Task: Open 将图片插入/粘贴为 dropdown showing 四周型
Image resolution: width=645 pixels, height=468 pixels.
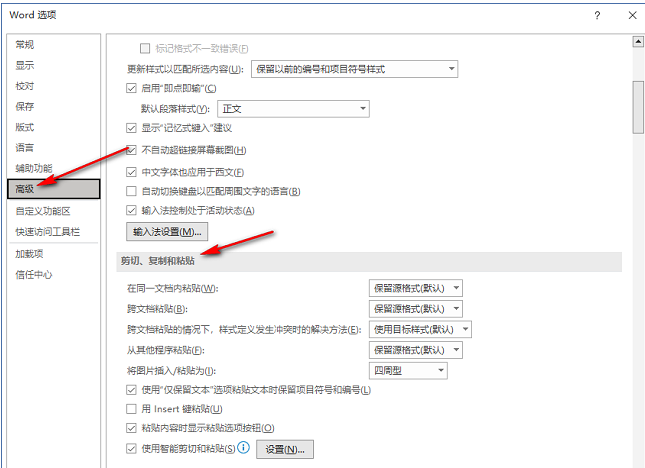Action: pos(408,371)
